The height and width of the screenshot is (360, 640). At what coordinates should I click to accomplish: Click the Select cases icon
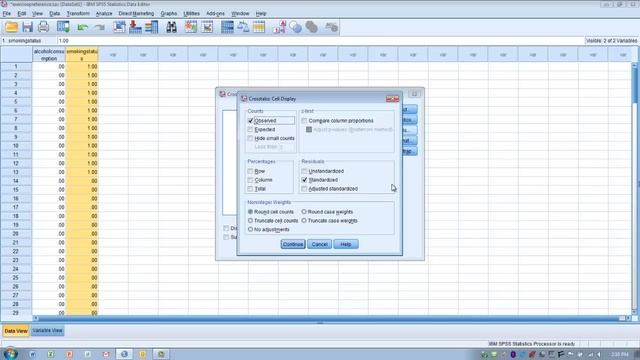pyautogui.click(x=259, y=27)
